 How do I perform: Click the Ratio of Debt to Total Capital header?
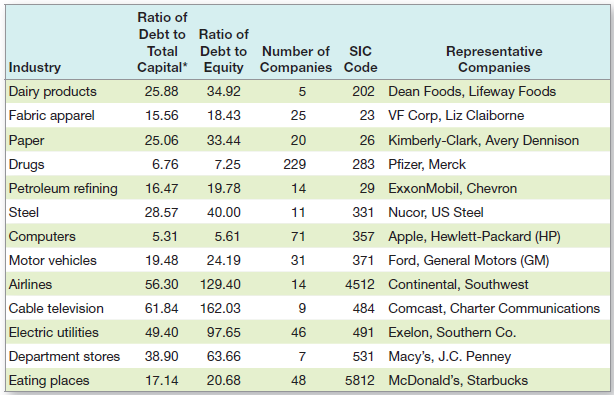coord(162,42)
